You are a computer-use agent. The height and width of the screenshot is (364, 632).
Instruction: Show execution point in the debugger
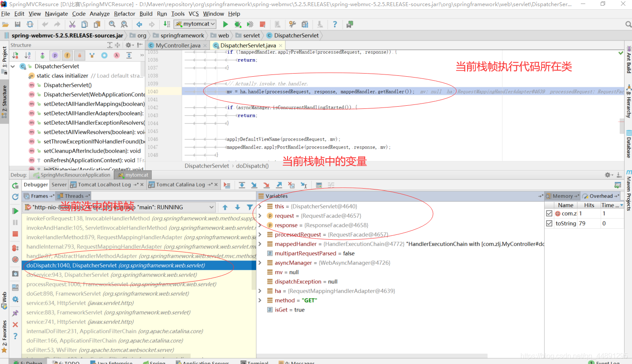(227, 185)
